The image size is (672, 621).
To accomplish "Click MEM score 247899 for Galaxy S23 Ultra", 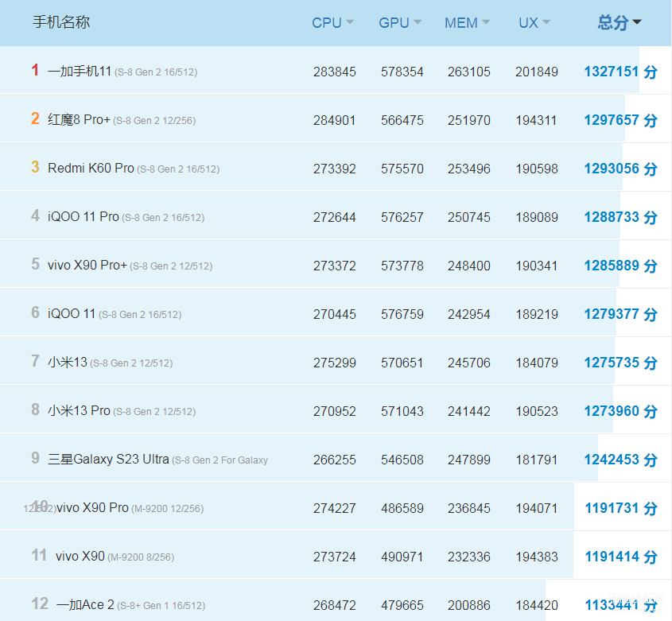I will tap(469, 460).
